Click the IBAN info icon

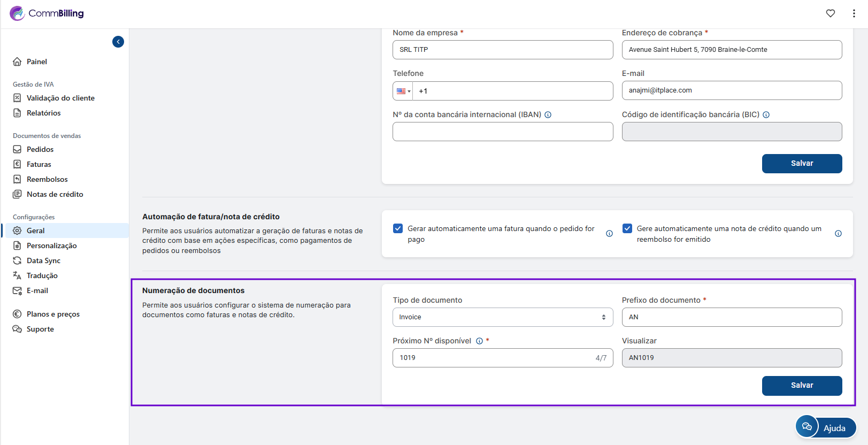[548, 115]
